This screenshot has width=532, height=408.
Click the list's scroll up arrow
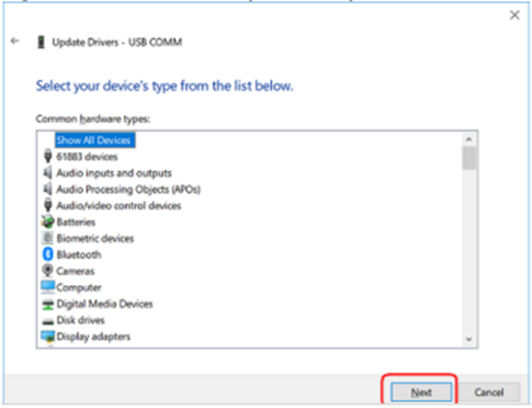(x=469, y=139)
